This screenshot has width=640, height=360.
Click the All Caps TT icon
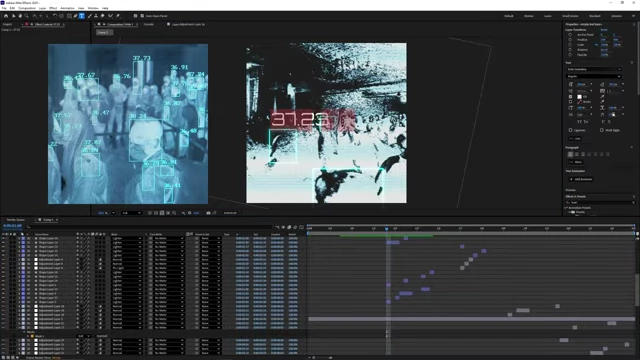[x=579, y=122]
